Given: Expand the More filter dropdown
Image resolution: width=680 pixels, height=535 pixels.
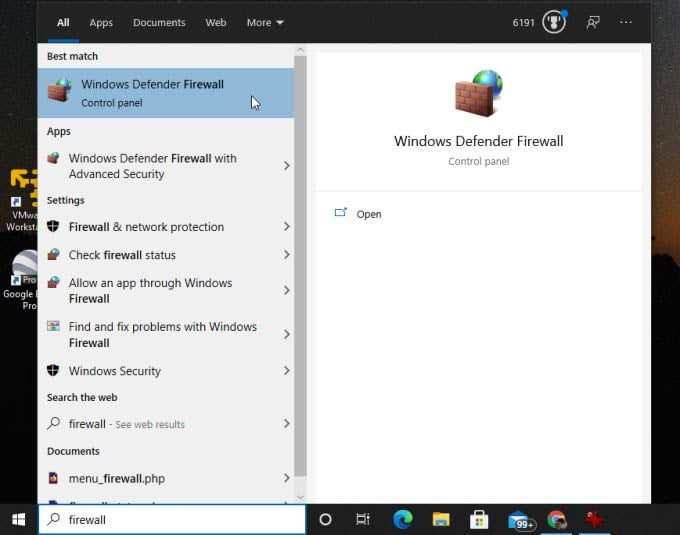Looking at the screenshot, I should point(265,22).
